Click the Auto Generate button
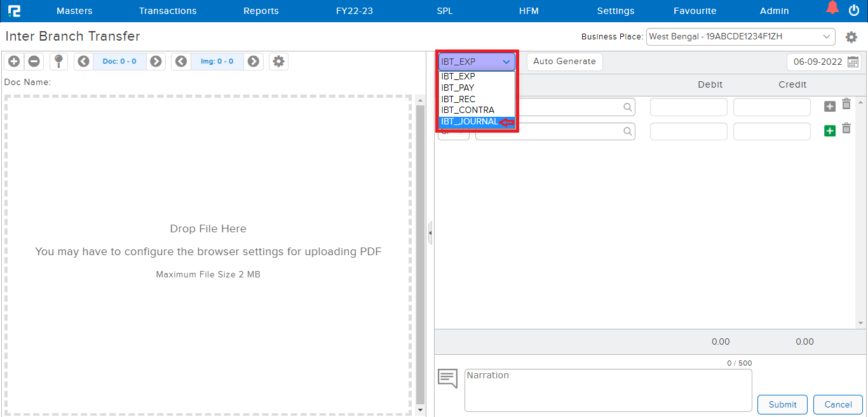Image resolution: width=868 pixels, height=417 pixels. [x=564, y=62]
